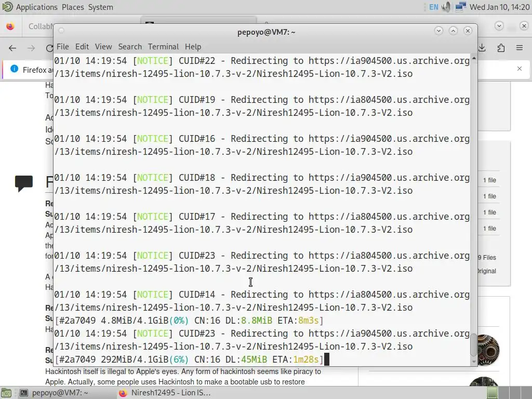The width and height of the screenshot is (532, 399).
Task: Open the terminal Help menu
Action: 193,46
